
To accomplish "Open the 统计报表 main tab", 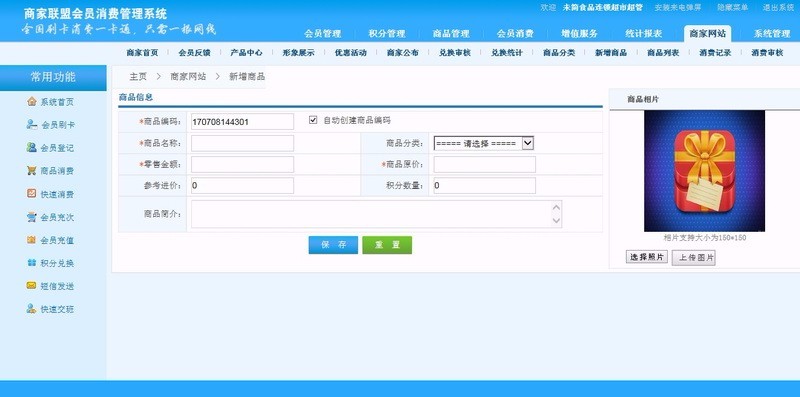I will click(x=644, y=34).
